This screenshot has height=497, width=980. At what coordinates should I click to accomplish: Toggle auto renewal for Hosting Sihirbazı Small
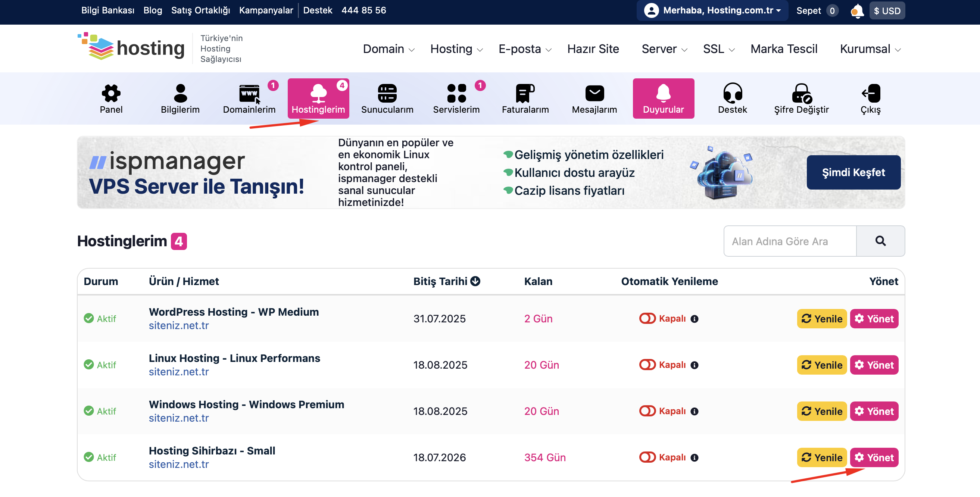click(x=647, y=457)
